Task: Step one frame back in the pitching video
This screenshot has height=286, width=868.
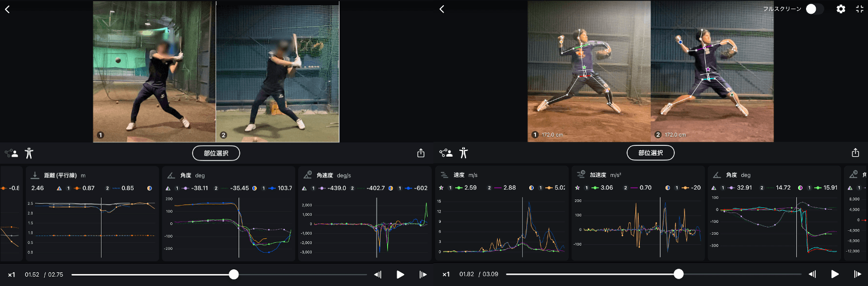Action: 812,275
